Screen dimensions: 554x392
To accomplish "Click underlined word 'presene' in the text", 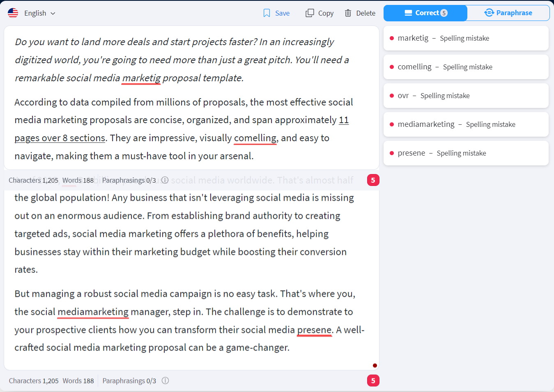I will [x=315, y=330].
